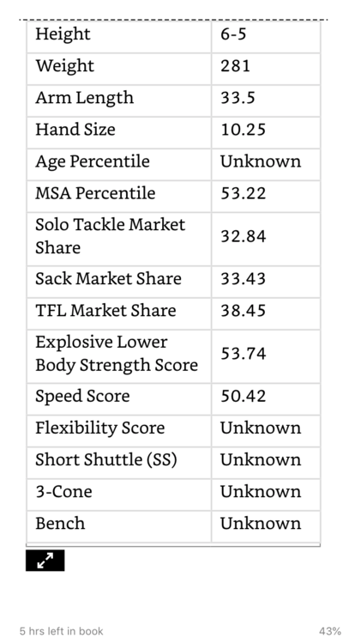Screen dimensions: 361x644
Task: Select the Weight value 281
Action: tap(235, 66)
